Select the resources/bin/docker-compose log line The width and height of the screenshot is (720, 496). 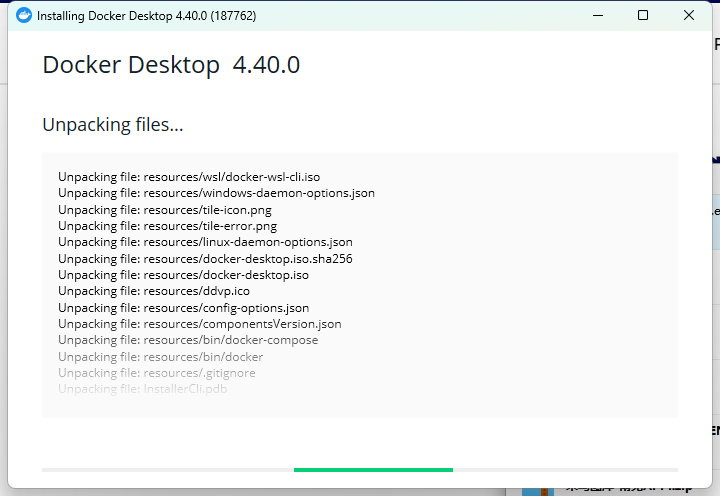tap(188, 340)
